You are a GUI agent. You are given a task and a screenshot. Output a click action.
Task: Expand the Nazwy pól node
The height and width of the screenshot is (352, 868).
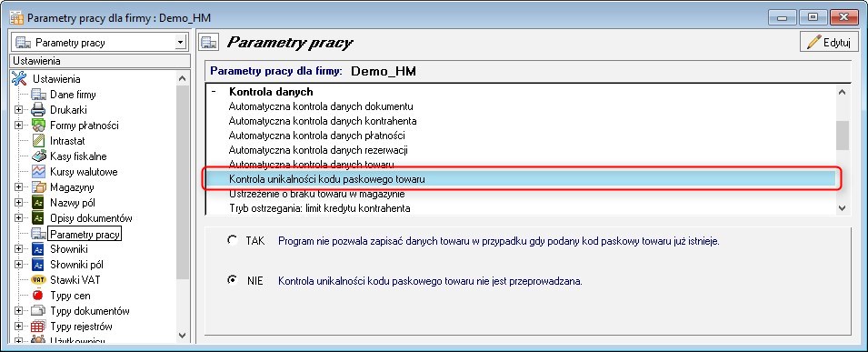tap(19, 203)
